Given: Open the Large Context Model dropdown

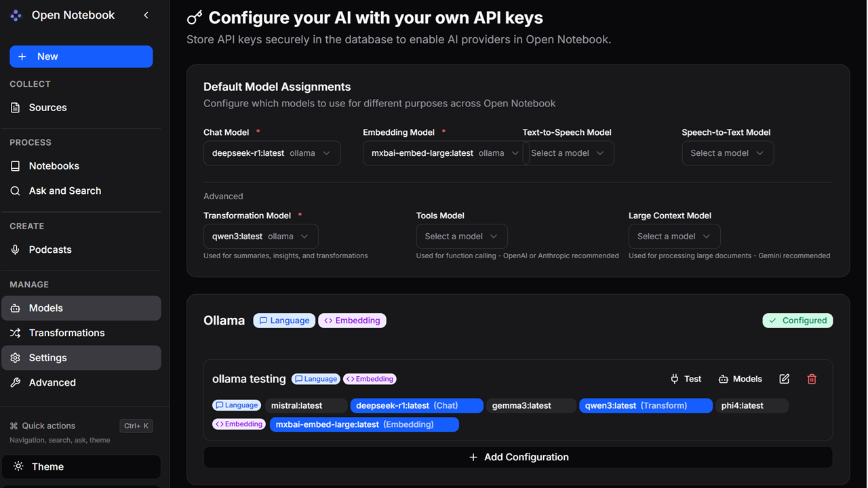Looking at the screenshot, I should coord(674,237).
